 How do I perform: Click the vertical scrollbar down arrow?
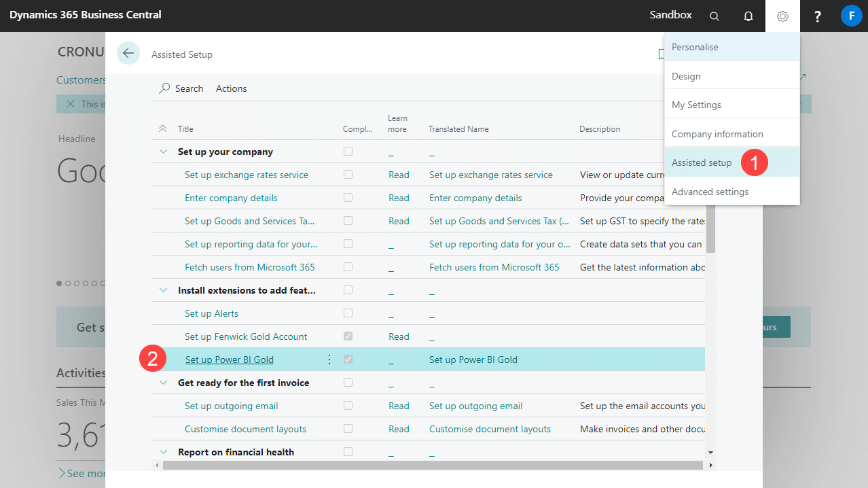tap(710, 452)
